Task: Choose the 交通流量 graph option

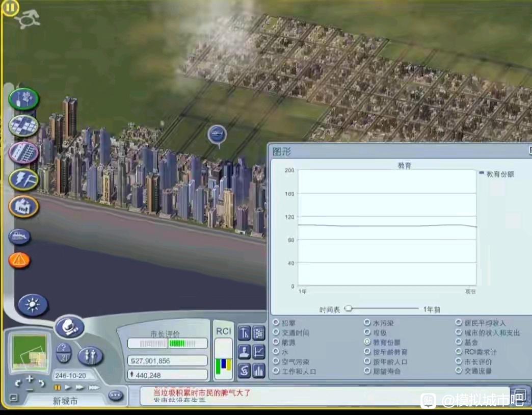Action: point(459,371)
